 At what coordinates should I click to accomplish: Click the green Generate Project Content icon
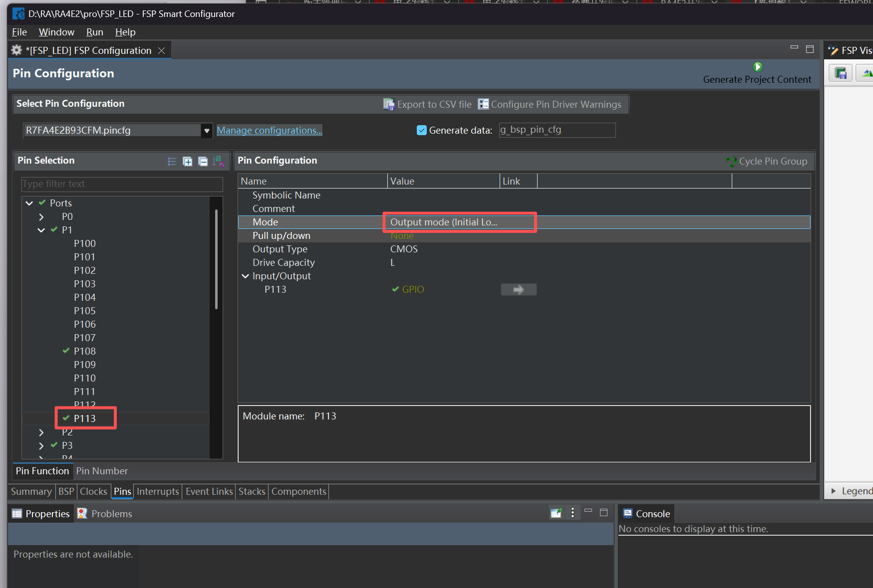[758, 67]
